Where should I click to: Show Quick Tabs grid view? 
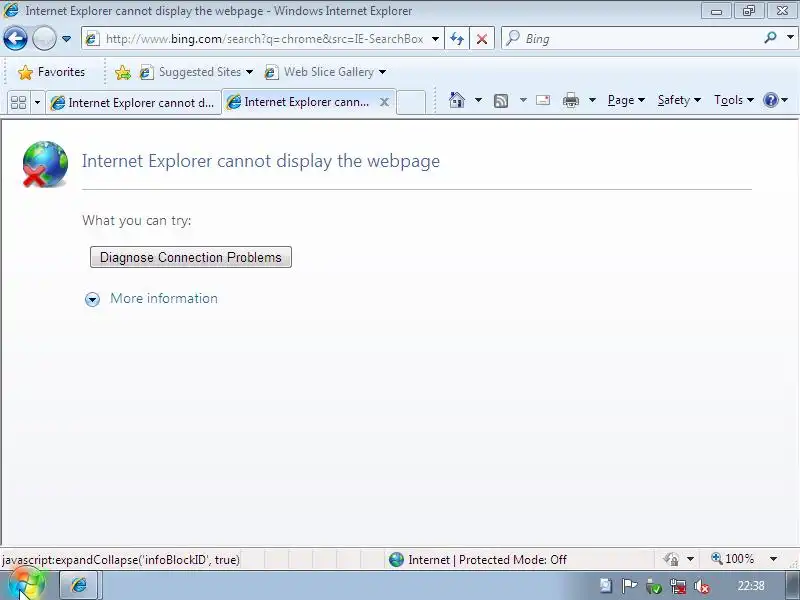(18, 103)
